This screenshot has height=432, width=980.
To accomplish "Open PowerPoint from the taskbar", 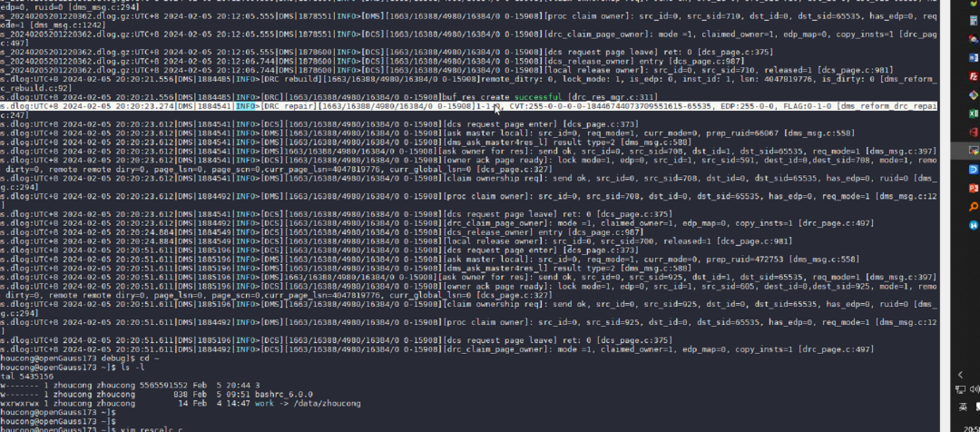I will [x=973, y=187].
